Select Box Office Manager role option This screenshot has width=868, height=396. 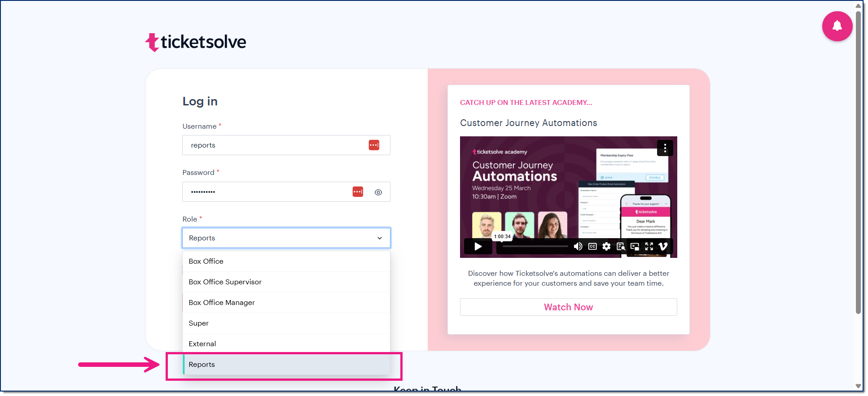point(286,303)
